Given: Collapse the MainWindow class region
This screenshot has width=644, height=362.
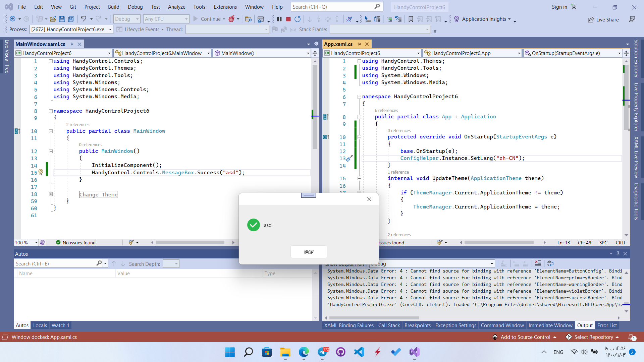Looking at the screenshot, I should coord(51,131).
